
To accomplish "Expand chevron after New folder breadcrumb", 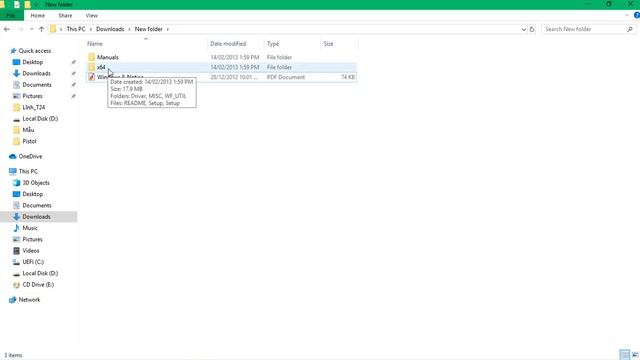I will tap(167, 29).
